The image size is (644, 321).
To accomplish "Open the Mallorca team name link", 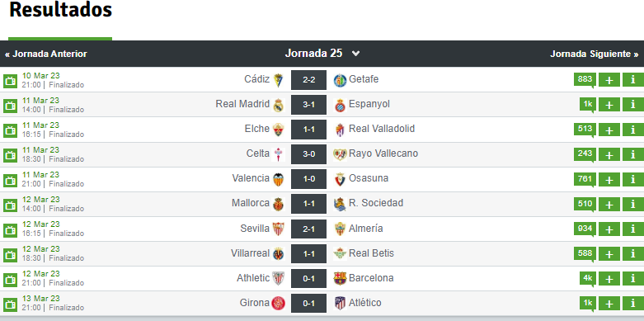I will pos(251,203).
